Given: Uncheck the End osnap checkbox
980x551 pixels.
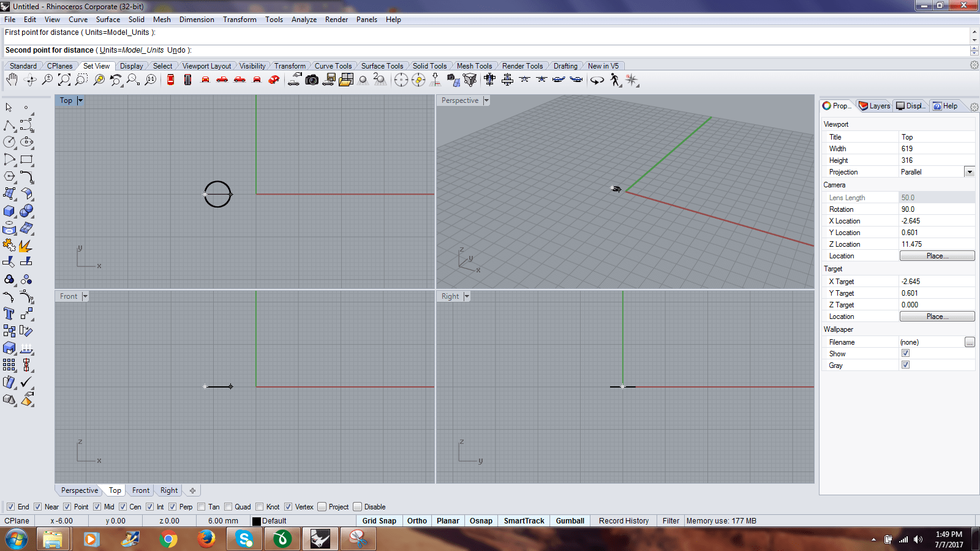Looking at the screenshot, I should pyautogui.click(x=10, y=507).
